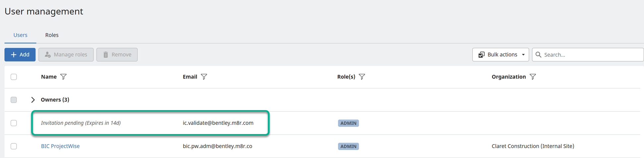Open the BIC ProjectWise user link

pyautogui.click(x=60, y=146)
